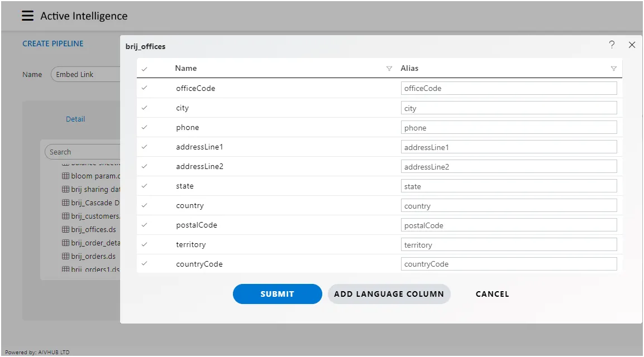Select bloom param dataset in list

tap(96, 176)
